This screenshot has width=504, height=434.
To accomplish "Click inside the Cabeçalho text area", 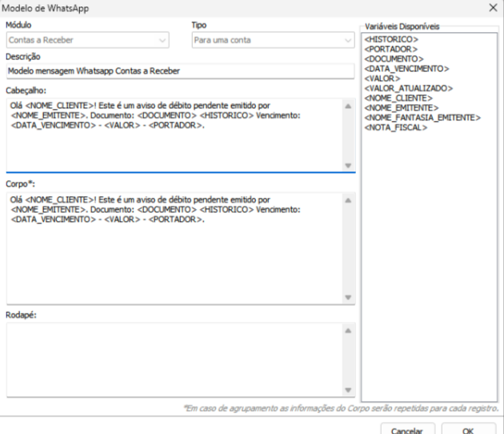I will [x=172, y=135].
